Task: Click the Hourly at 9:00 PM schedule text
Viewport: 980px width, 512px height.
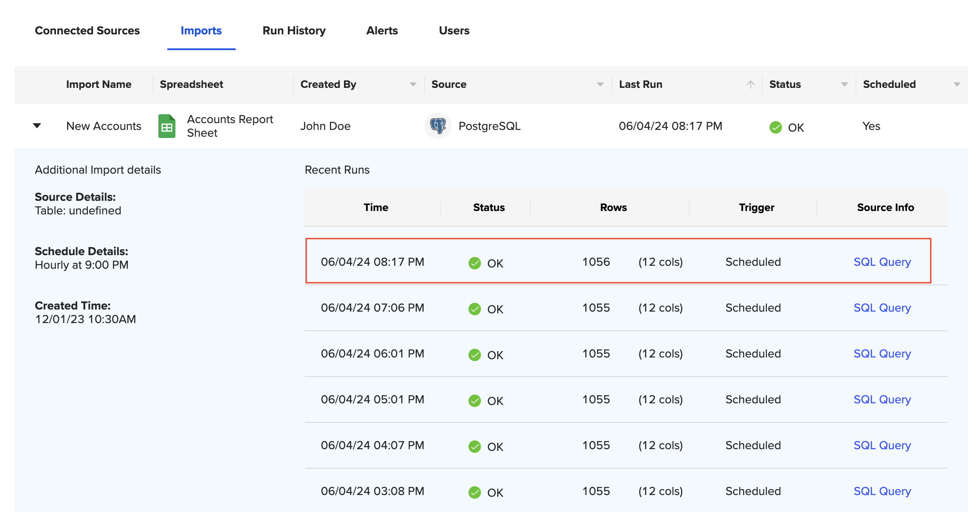Action: point(82,265)
